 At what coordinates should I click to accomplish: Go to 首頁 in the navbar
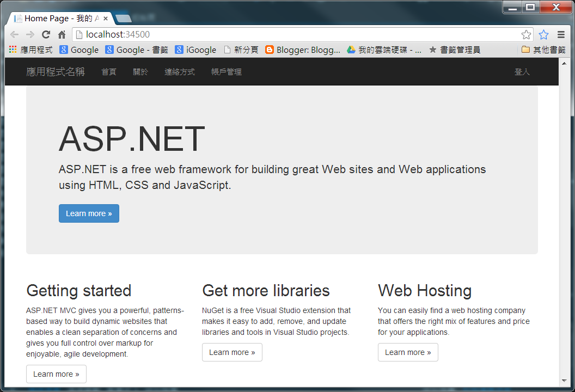click(x=109, y=72)
